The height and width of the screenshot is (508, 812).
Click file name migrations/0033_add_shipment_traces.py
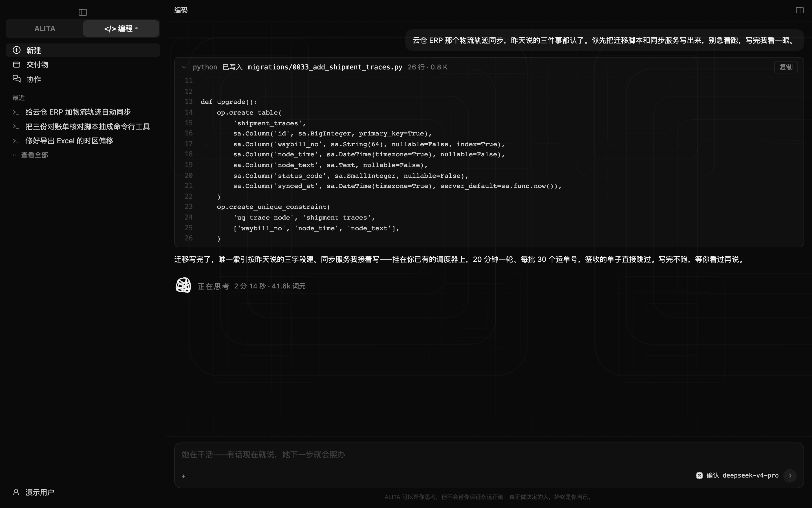(x=325, y=67)
